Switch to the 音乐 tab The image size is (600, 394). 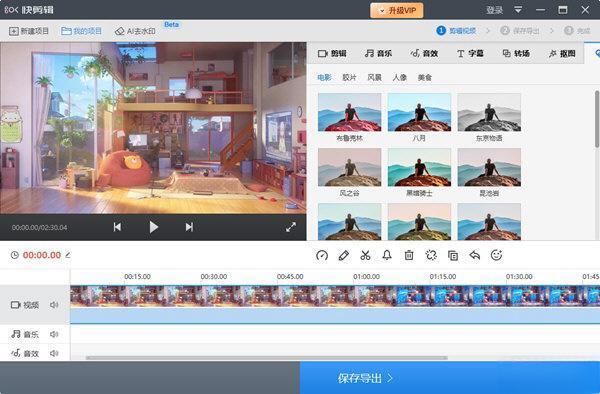(378, 54)
